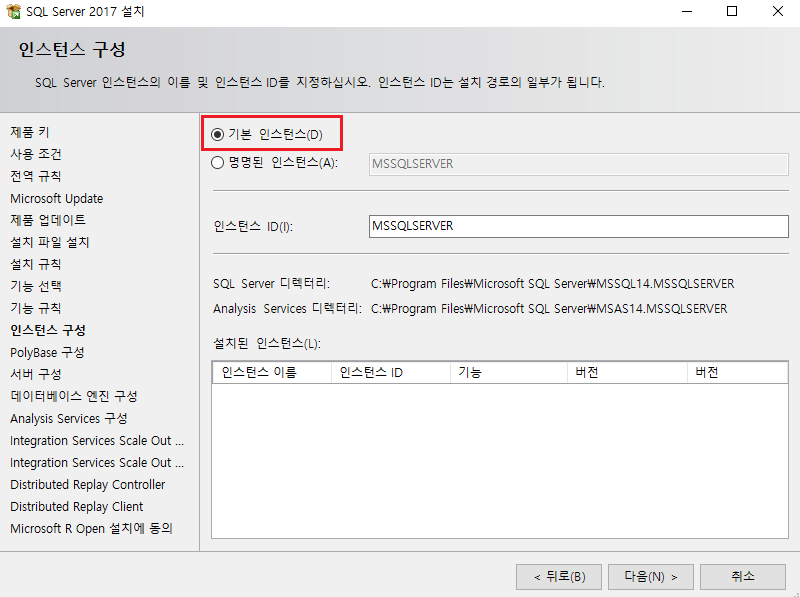Select 제품 업데이트 step in sidebar
800x597 pixels.
tap(48, 220)
